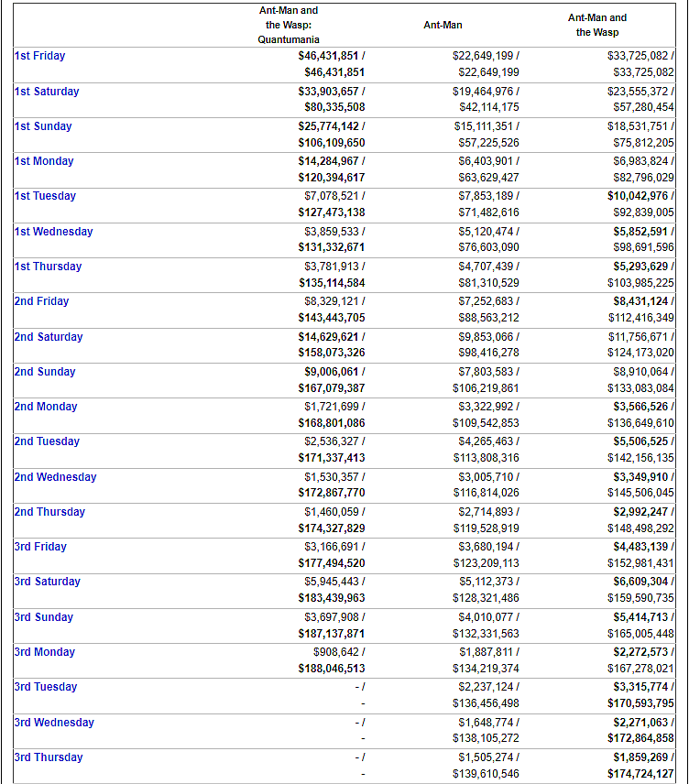
Task: Open the 2nd Saturday row link
Action: pos(48,337)
